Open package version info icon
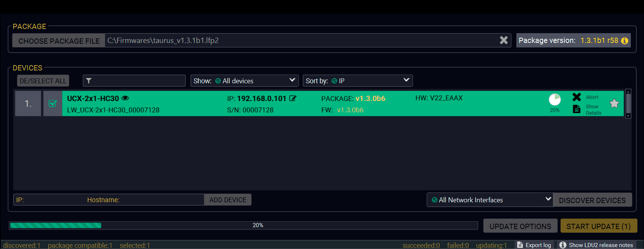644x249 pixels. coord(624,41)
